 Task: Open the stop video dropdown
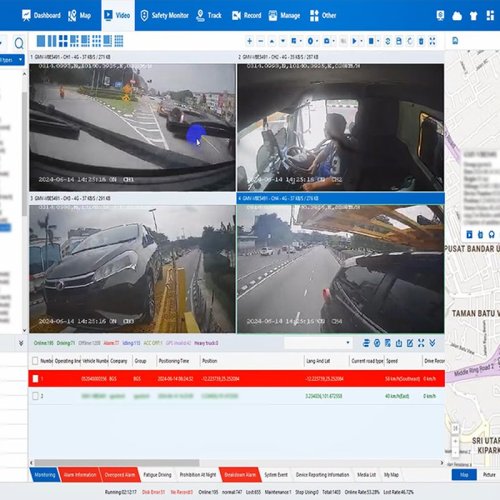373,41
